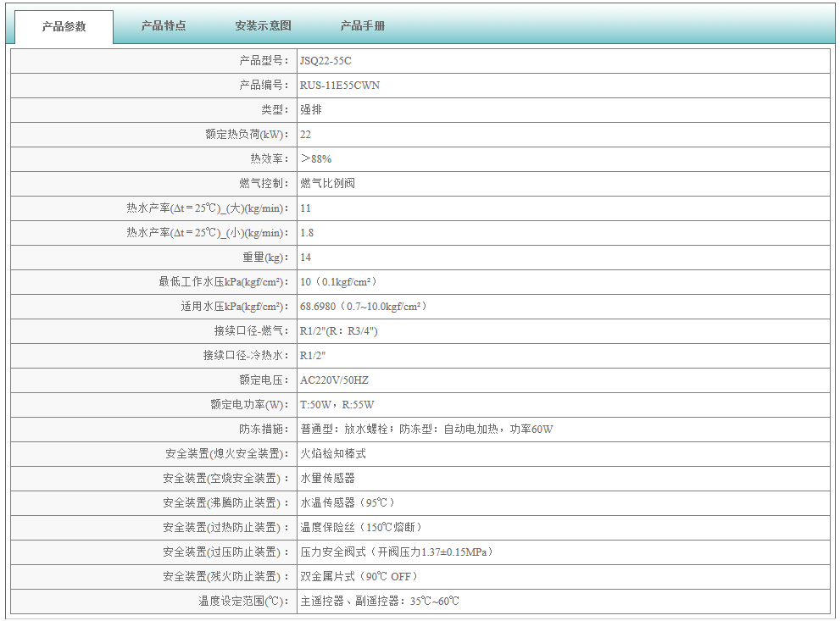Click the value 压力安全阀式（开阀压力1.37±0.15MPa）
Screen dimensions: 840x621
coord(397,552)
